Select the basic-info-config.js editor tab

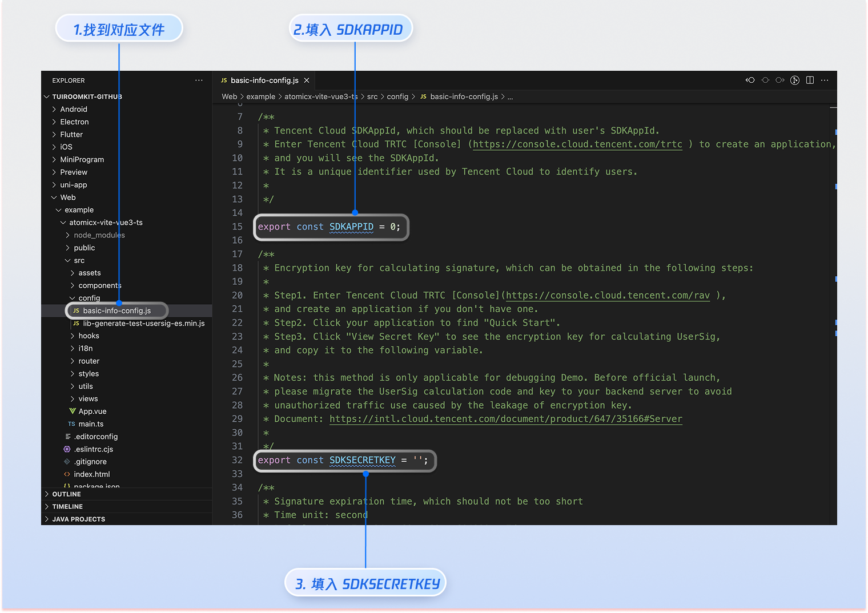tap(264, 80)
